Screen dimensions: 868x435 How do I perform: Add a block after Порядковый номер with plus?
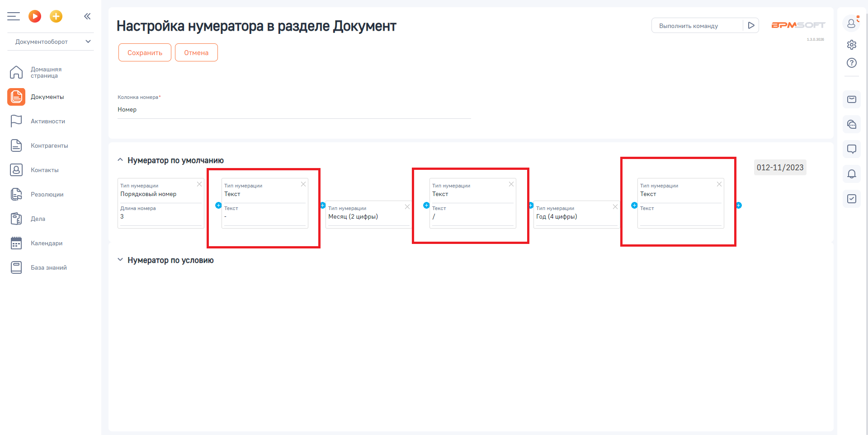click(218, 205)
